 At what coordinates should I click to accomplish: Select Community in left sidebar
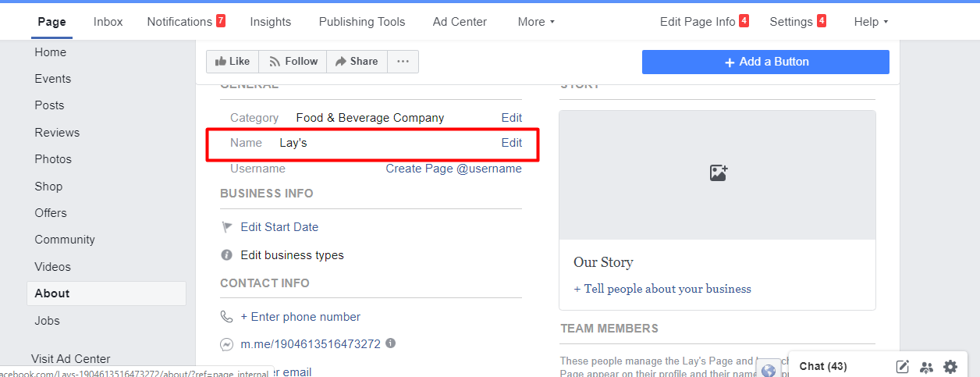(x=65, y=240)
